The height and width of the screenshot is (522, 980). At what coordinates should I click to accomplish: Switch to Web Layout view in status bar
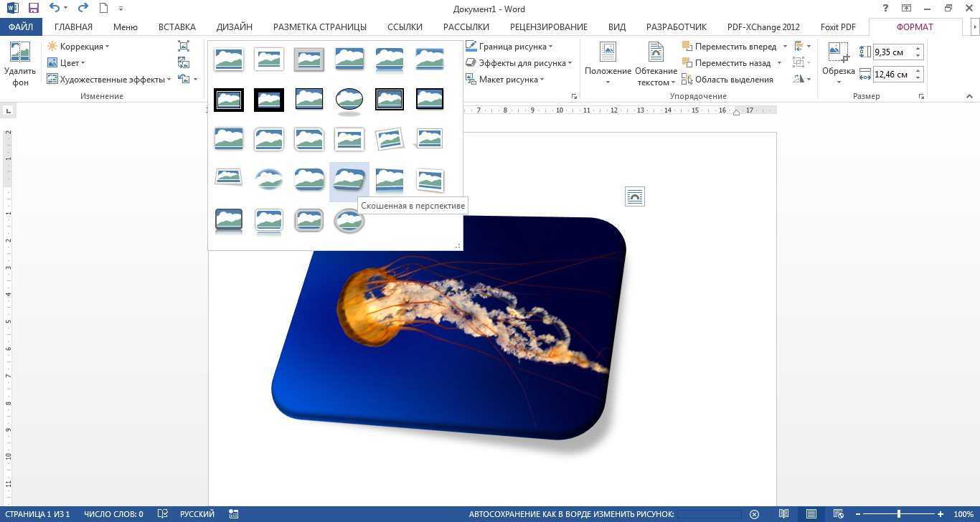pyautogui.click(x=837, y=514)
